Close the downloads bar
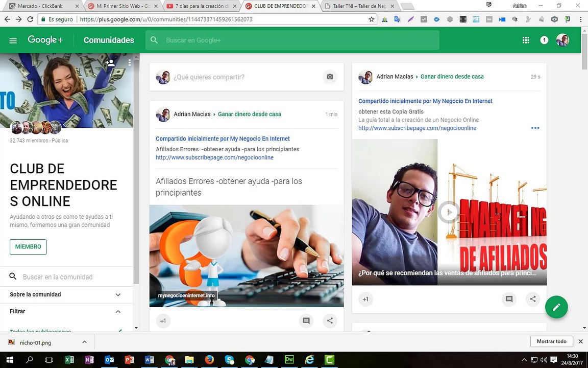 tap(580, 341)
